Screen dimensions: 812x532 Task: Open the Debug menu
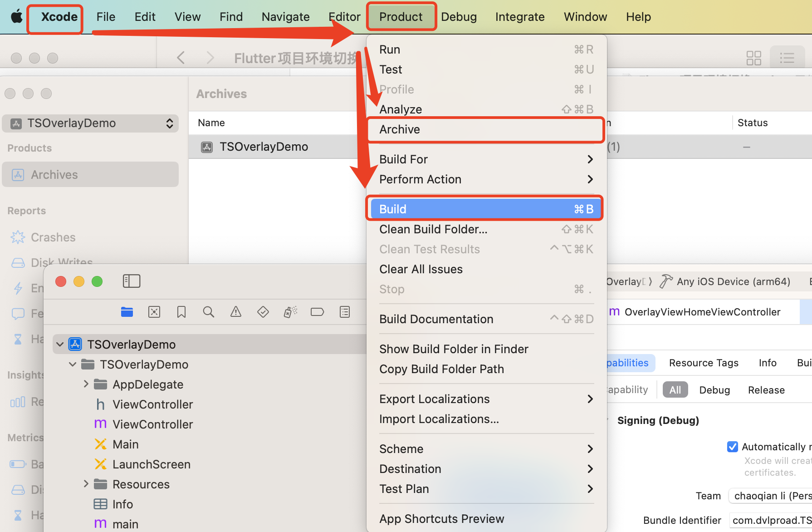click(459, 17)
